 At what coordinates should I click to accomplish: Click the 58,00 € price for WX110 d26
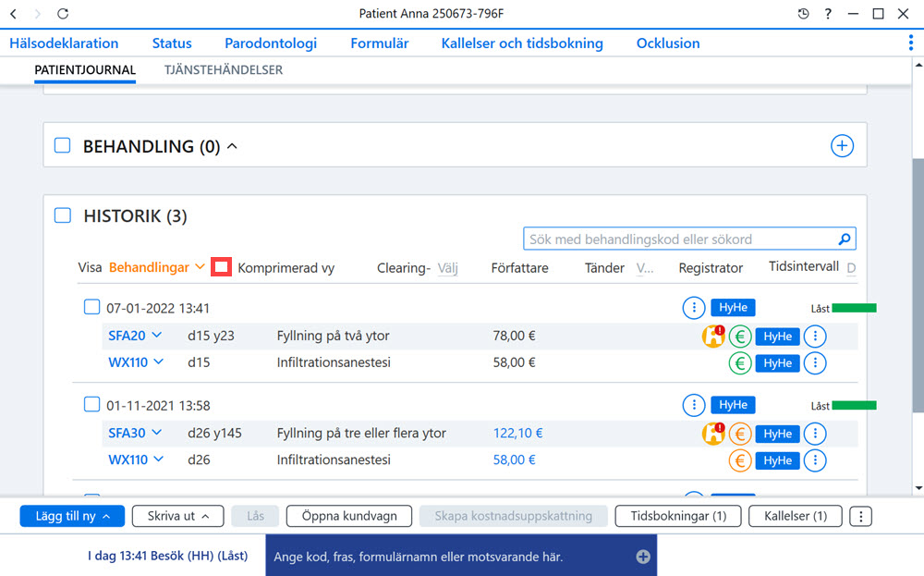(514, 460)
